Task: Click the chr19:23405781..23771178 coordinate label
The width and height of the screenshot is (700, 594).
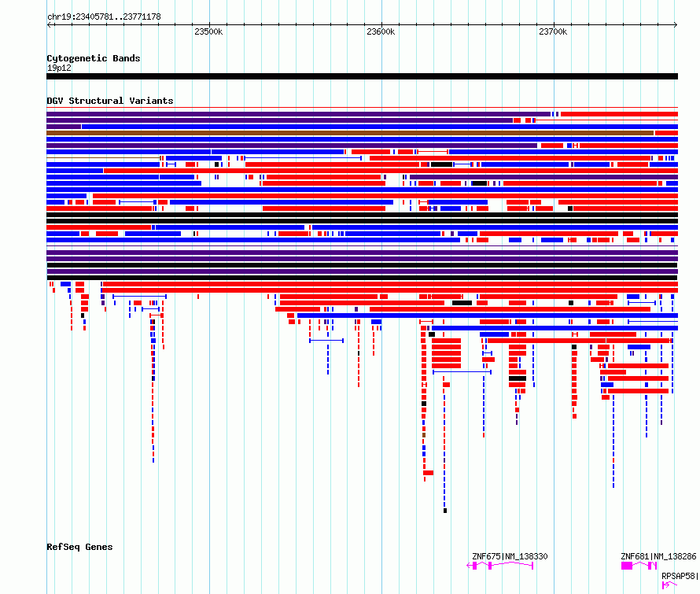Action: pos(104,17)
